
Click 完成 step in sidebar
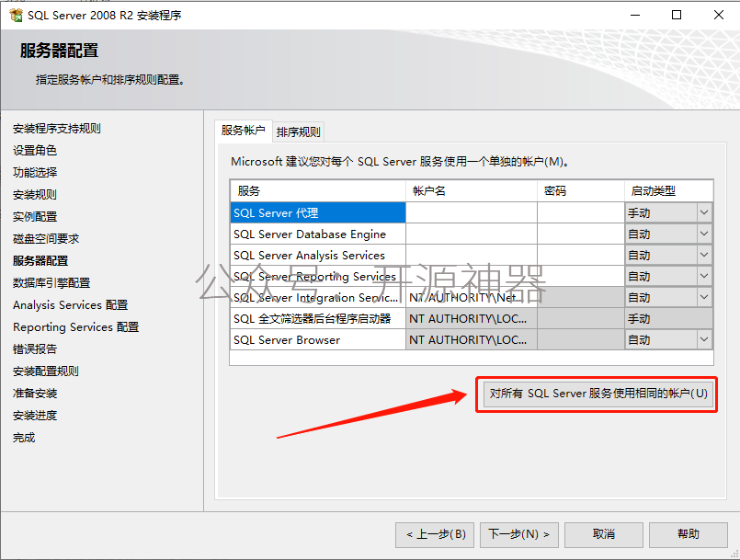(24, 437)
